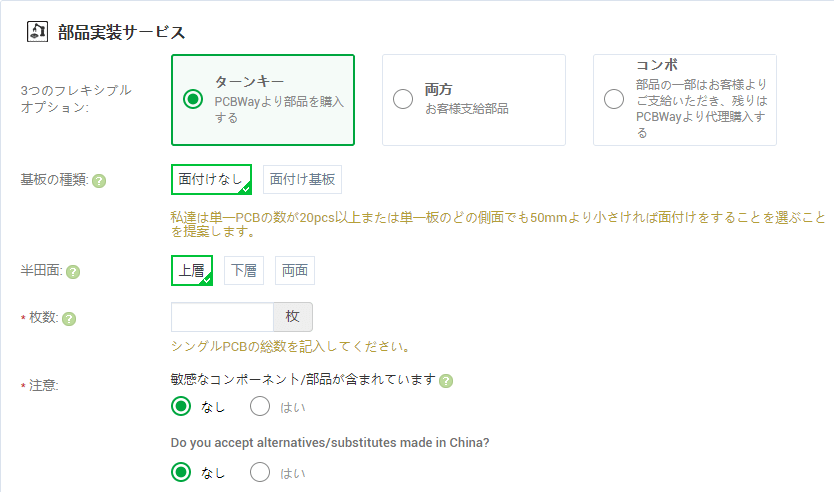Select 上層 solder side
The image size is (834, 492).
click(191, 271)
